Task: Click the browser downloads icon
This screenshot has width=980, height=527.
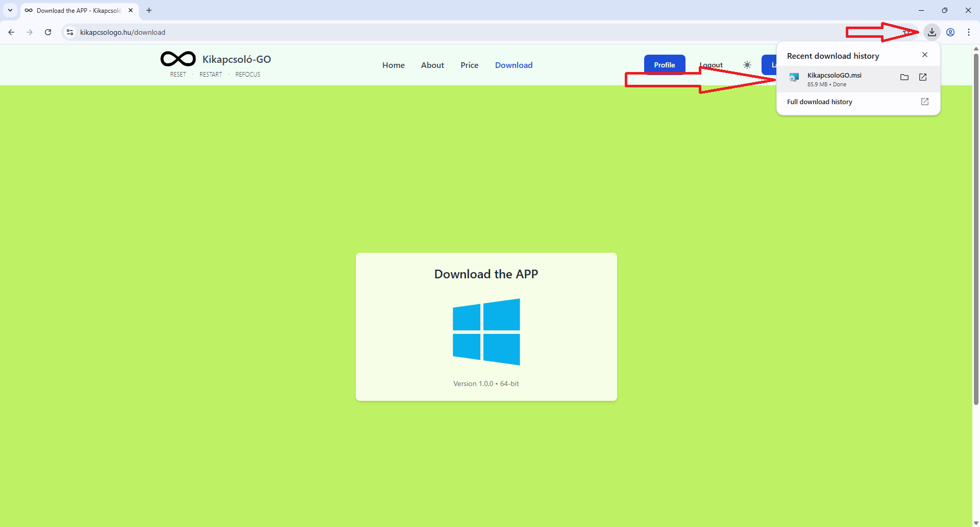Action: [x=932, y=32]
